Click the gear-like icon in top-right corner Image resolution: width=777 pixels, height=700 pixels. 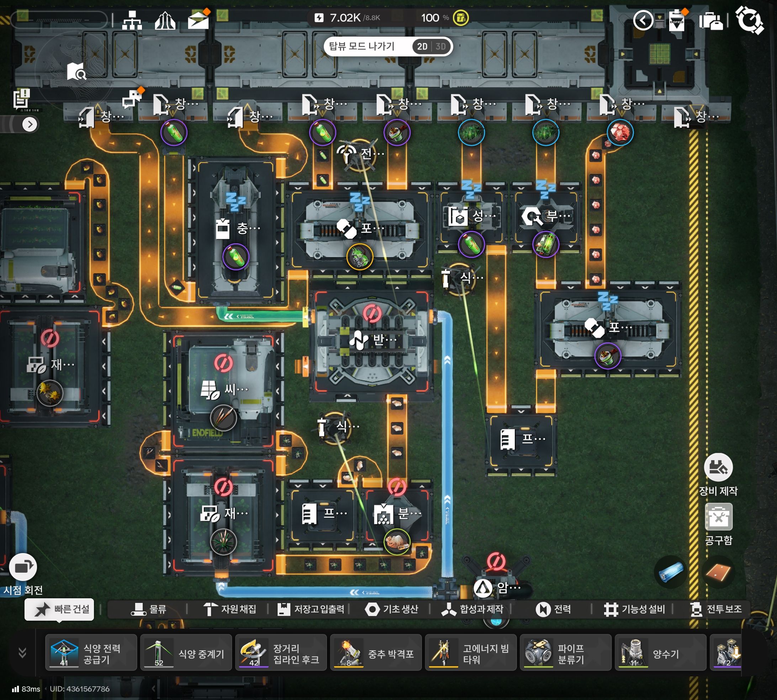coord(749,20)
